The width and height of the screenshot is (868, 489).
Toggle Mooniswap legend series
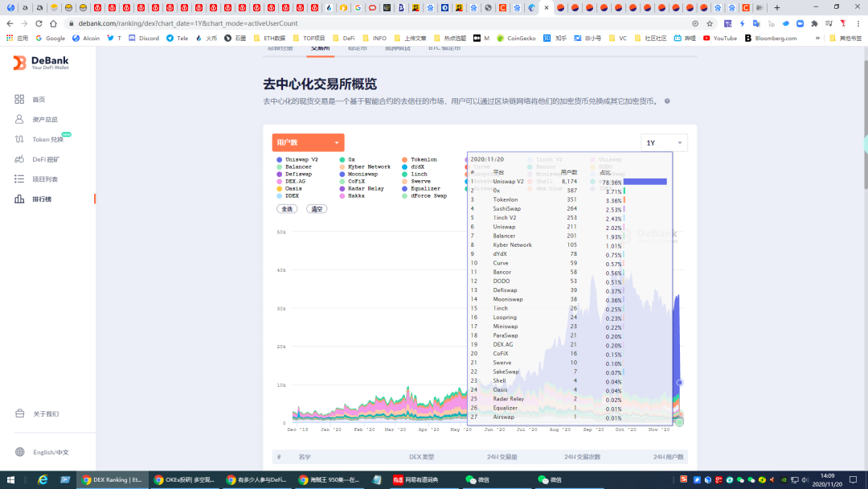click(x=358, y=174)
